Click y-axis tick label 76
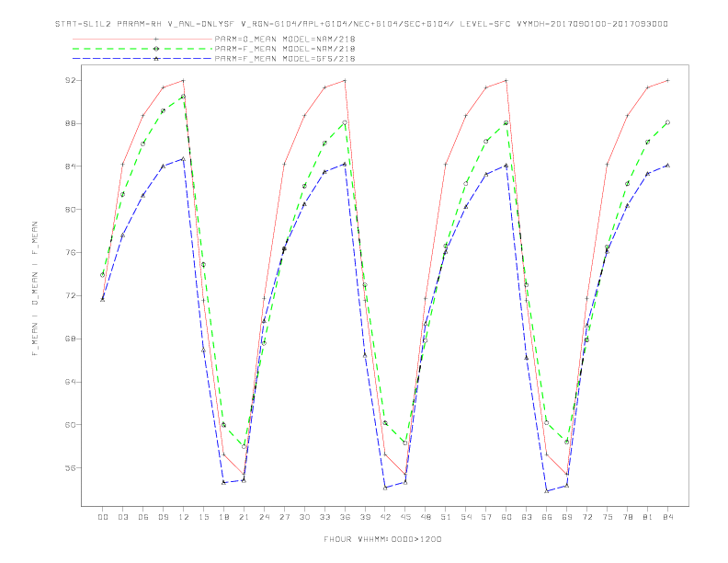Image resolution: width=728 pixels, height=563 pixels. tap(70, 253)
